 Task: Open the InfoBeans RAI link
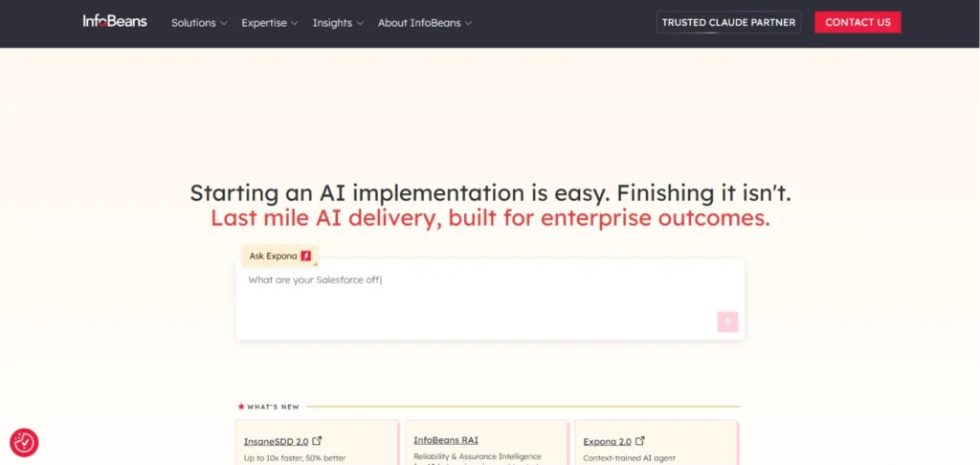446,440
